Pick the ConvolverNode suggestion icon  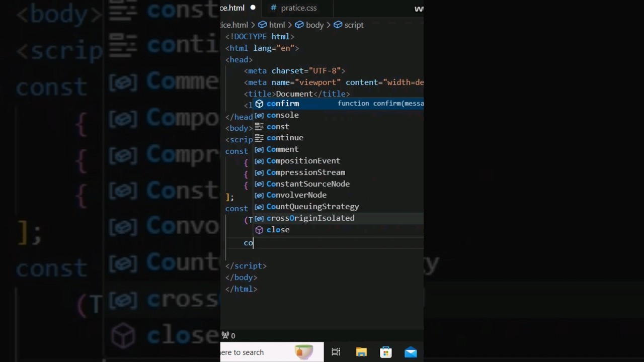coord(259,195)
